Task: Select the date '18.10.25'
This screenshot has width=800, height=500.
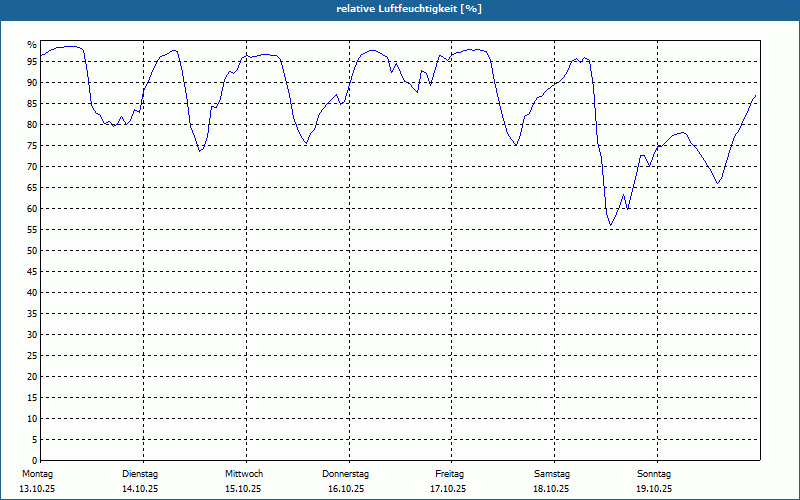Action: [551, 489]
